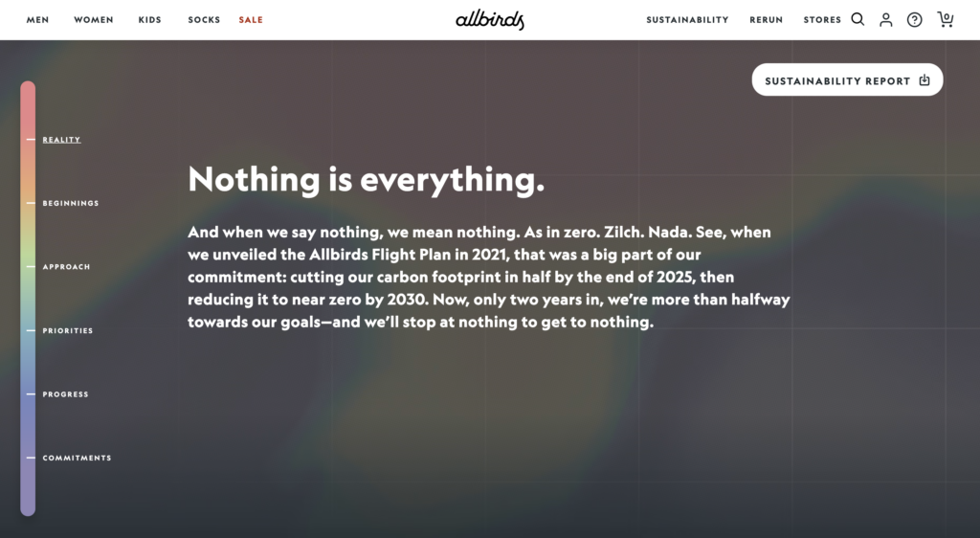The height and width of the screenshot is (538, 980).
Task: Go to the Sale section
Action: pyautogui.click(x=251, y=20)
